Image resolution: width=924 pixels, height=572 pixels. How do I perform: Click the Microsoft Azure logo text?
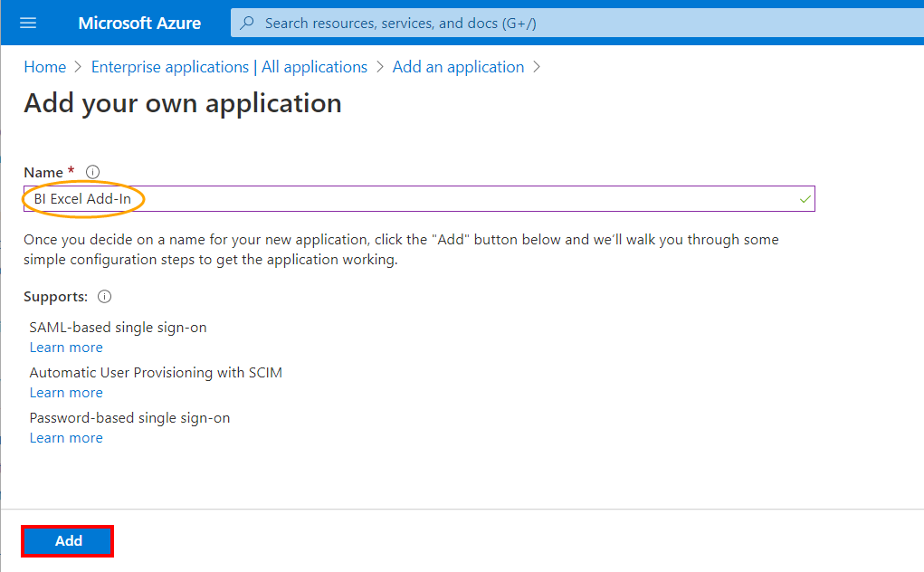click(x=139, y=23)
